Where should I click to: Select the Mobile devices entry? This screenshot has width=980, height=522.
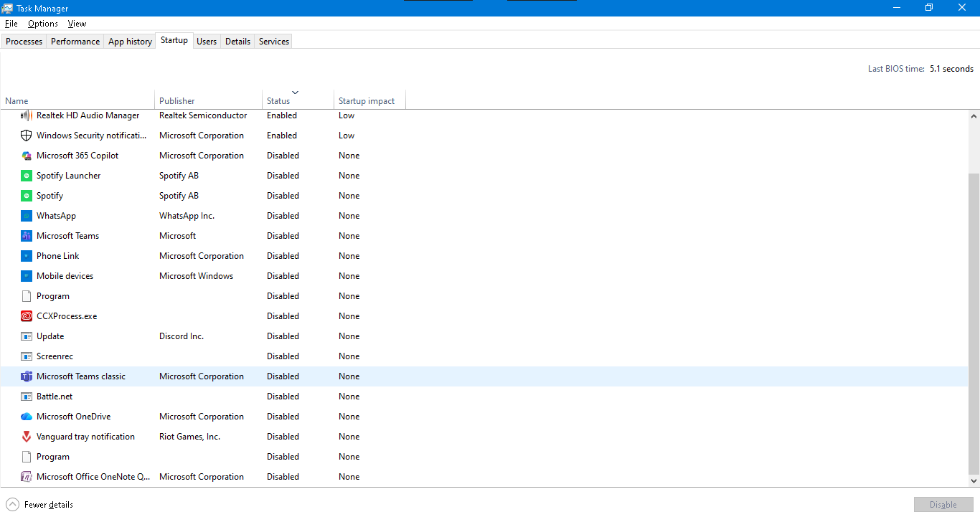point(65,276)
